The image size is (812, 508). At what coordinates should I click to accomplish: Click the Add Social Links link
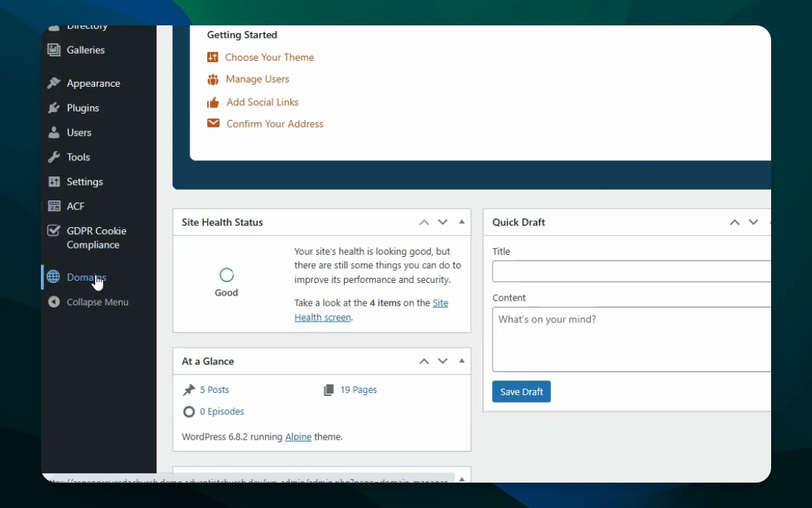click(x=262, y=102)
